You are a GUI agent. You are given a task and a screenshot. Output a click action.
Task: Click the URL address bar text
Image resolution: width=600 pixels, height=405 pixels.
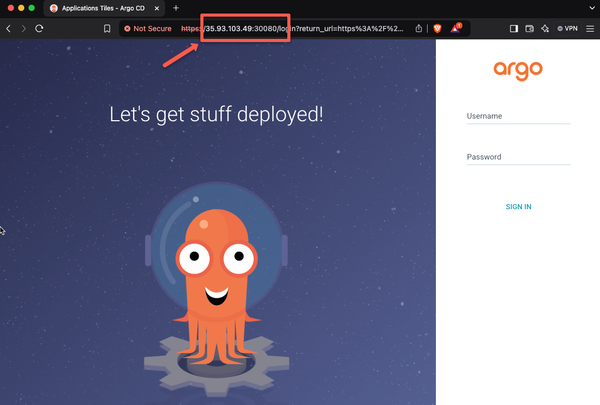(x=300, y=29)
